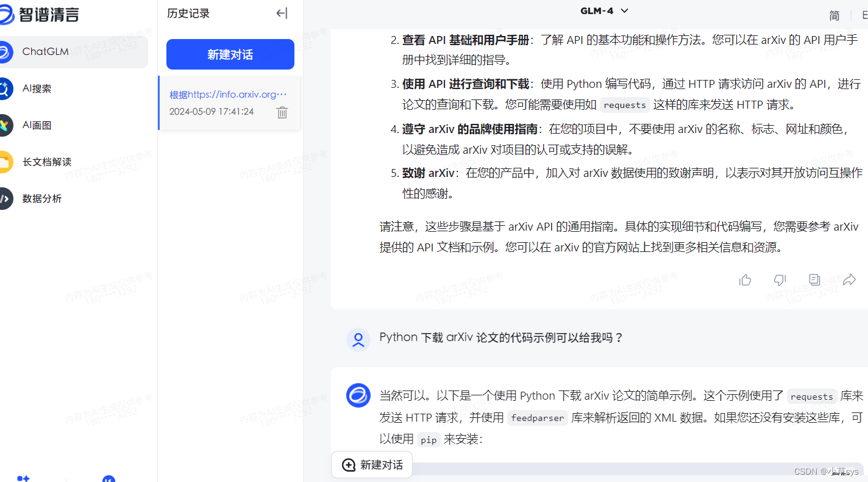Click the bold text 查看 API 基础和用户手册
868x482 pixels.
pos(465,40)
